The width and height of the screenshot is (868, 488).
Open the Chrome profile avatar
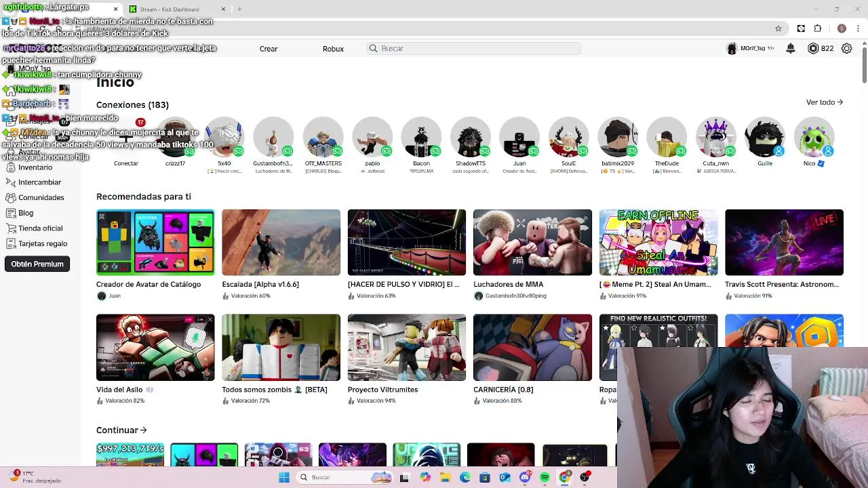(x=842, y=28)
